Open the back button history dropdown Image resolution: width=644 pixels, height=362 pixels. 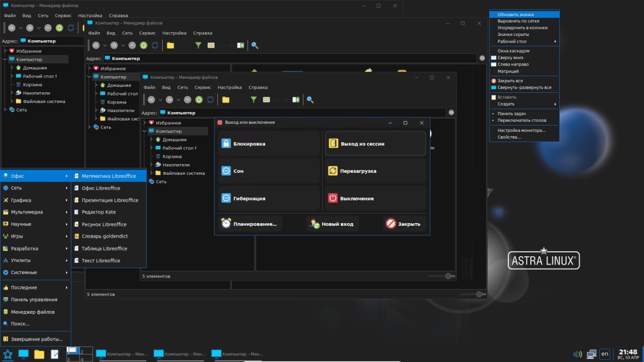pyautogui.click(x=159, y=99)
